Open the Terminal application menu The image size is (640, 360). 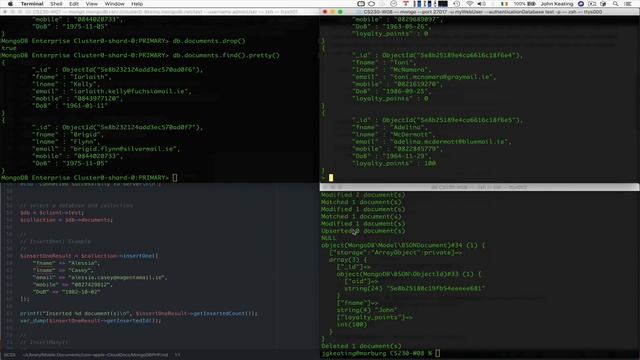[x=32, y=4]
